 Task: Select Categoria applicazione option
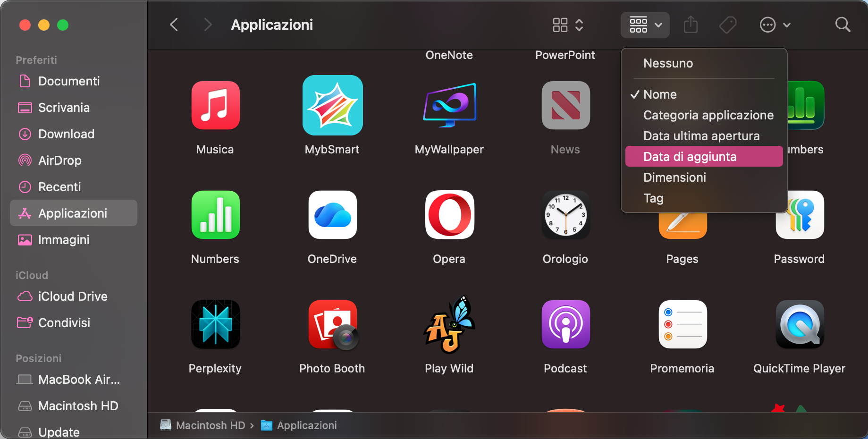704,115
